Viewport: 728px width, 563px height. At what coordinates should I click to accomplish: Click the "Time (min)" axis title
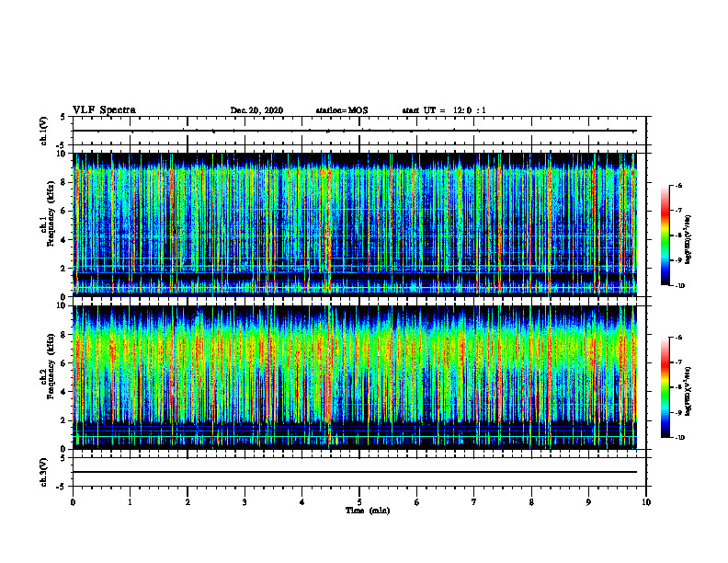coord(368,511)
